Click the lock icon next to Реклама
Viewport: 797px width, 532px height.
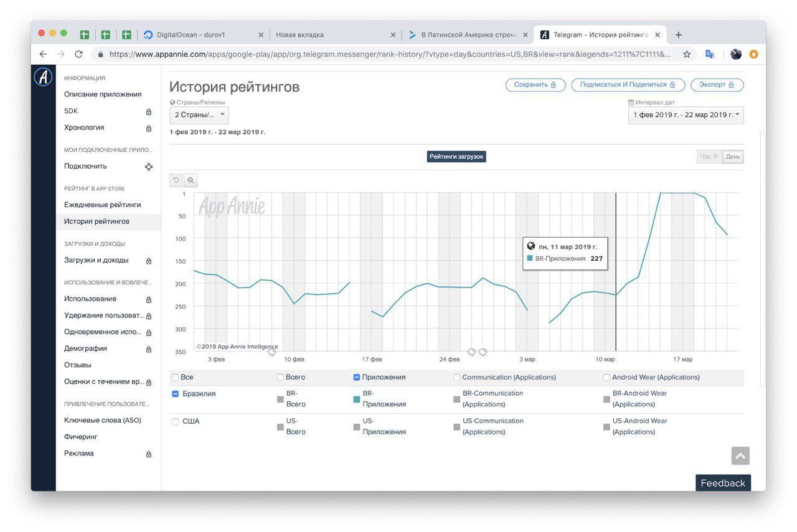click(149, 454)
